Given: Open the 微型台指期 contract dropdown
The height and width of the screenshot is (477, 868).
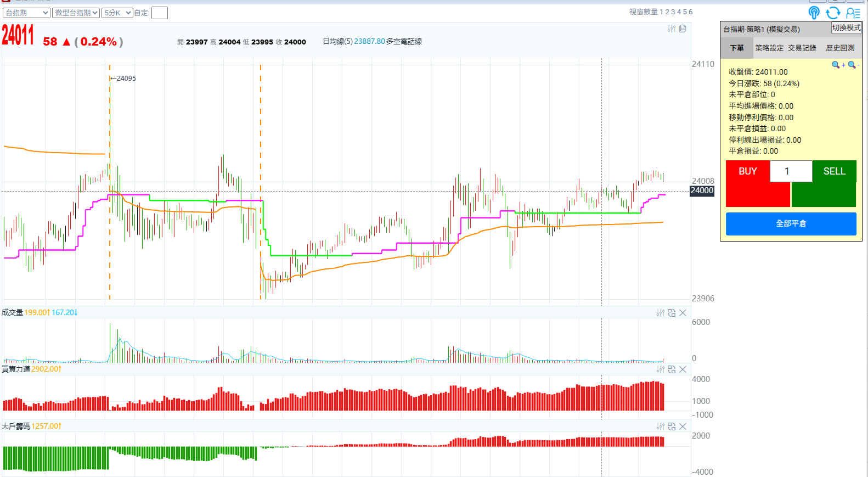Looking at the screenshot, I should pos(76,13).
